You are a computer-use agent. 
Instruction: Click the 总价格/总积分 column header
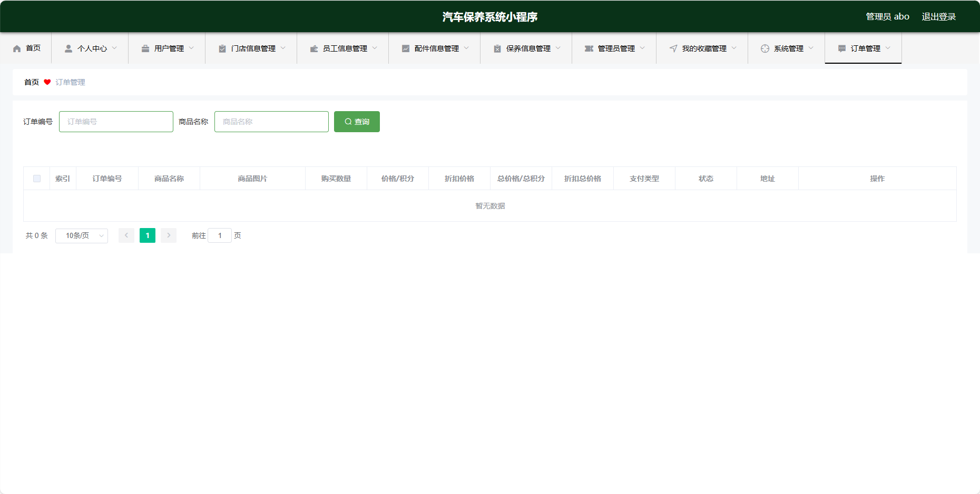tap(521, 179)
